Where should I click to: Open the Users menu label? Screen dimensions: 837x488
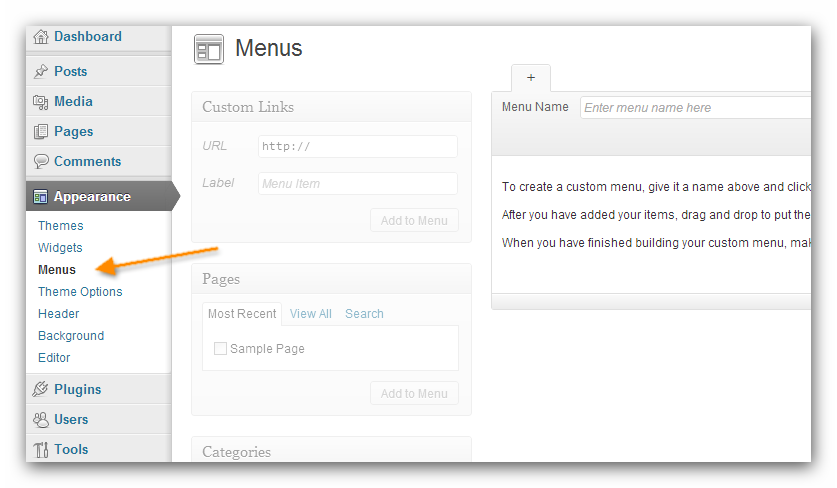[x=71, y=420]
